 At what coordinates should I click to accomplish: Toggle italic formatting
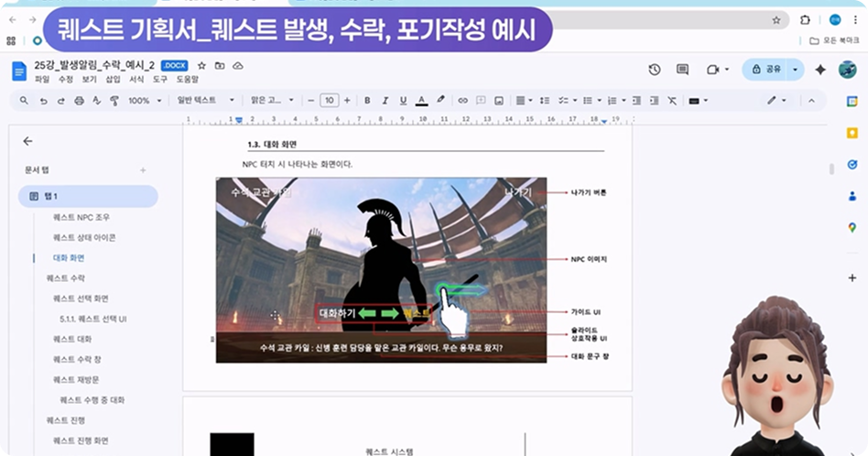(x=385, y=100)
